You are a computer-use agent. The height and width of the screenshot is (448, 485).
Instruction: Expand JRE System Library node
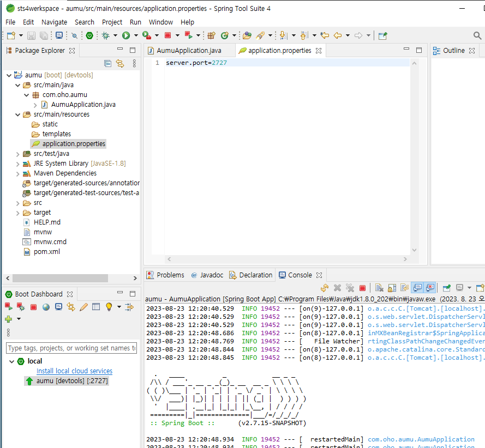(x=17, y=164)
